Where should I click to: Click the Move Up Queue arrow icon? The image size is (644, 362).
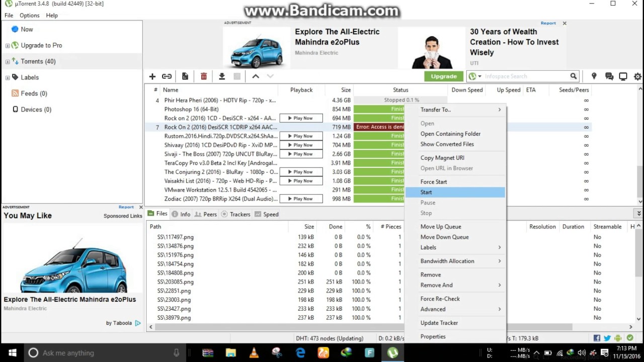click(256, 76)
